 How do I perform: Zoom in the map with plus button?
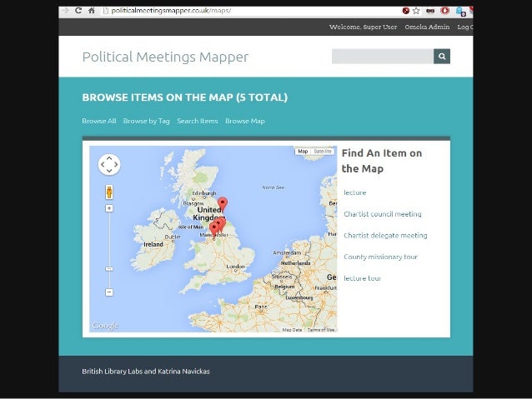pyautogui.click(x=109, y=208)
